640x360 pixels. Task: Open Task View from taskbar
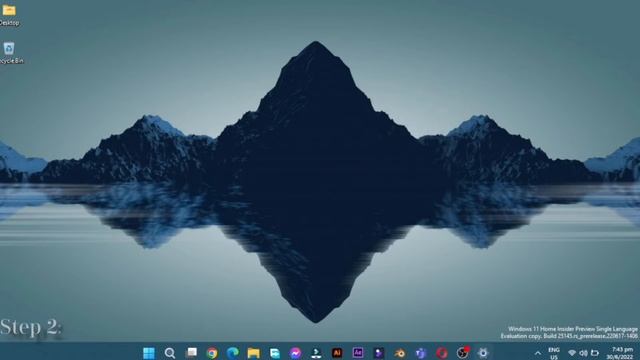(191, 353)
